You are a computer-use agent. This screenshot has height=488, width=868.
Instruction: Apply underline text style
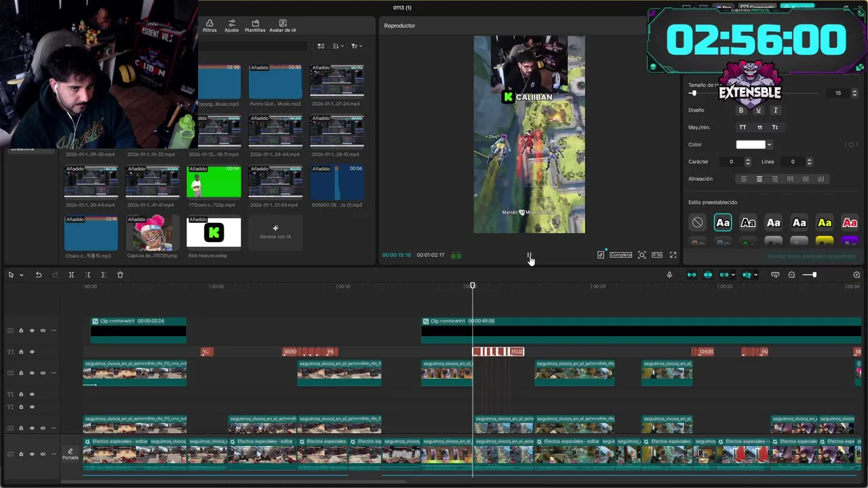(758, 110)
